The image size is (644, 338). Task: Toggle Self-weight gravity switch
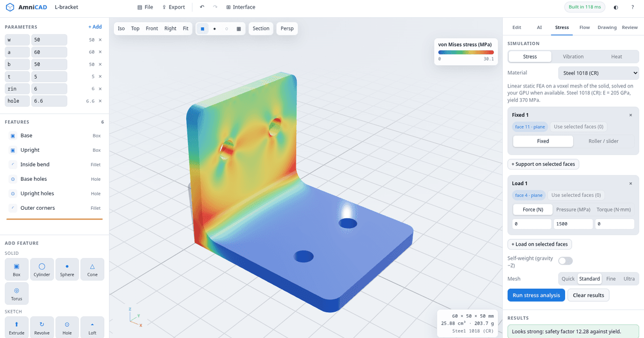coord(566,261)
